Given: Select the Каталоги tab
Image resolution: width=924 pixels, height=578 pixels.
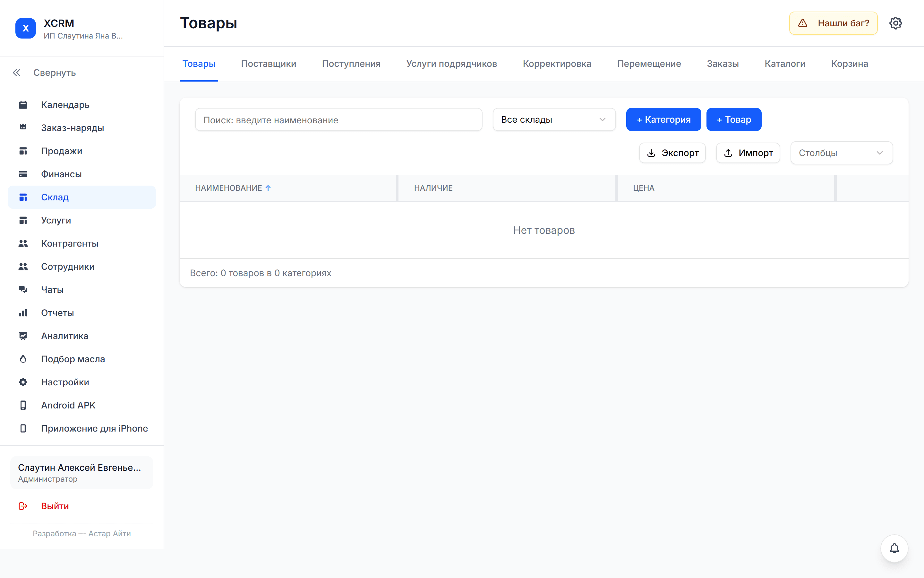Looking at the screenshot, I should point(785,64).
